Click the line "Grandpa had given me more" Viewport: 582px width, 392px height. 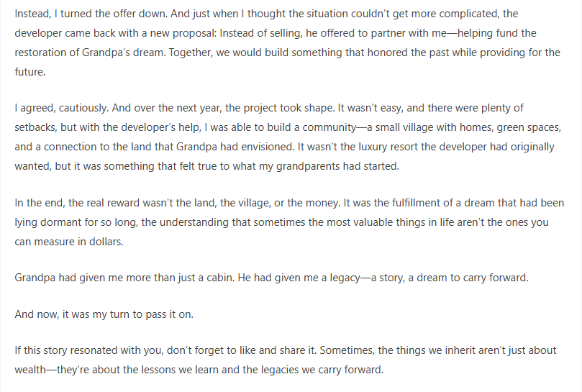[x=271, y=277]
